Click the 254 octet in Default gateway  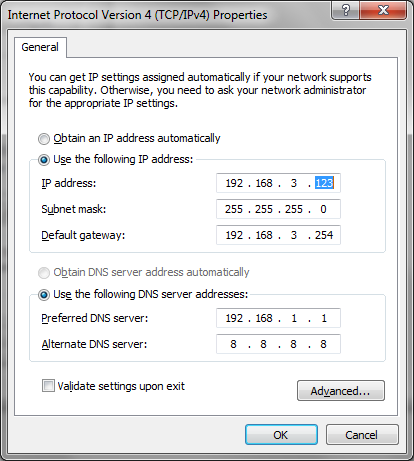coord(324,235)
